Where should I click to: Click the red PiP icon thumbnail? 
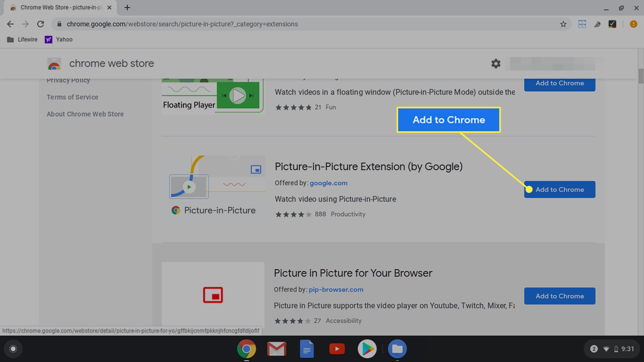[213, 295]
